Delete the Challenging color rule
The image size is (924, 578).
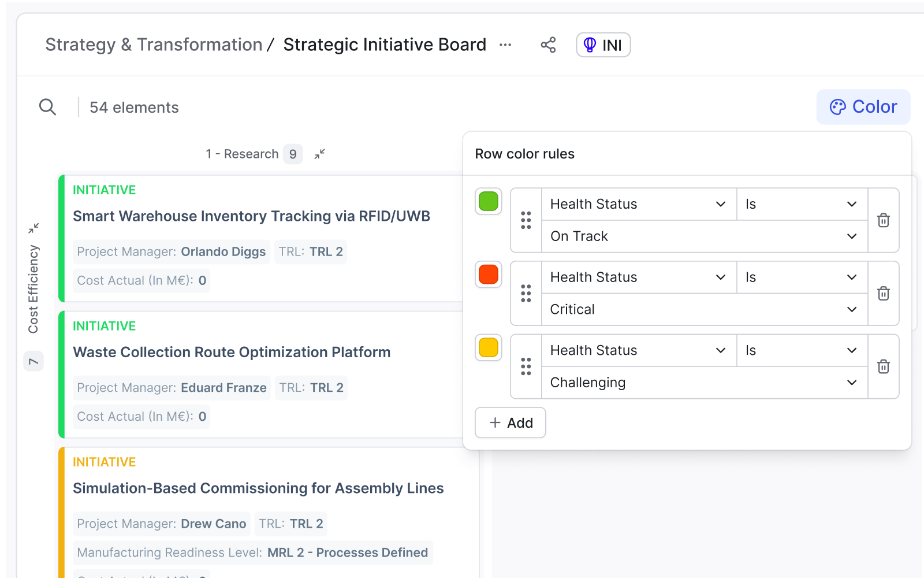pyautogui.click(x=883, y=366)
